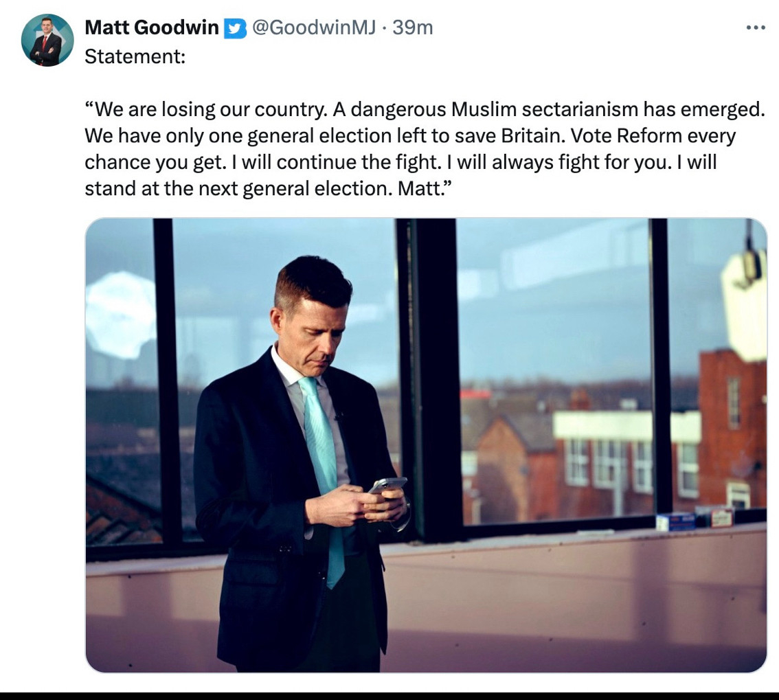The height and width of the screenshot is (700, 779).
Task: Click the white octagonal softbox reflection
Action: [122, 314]
